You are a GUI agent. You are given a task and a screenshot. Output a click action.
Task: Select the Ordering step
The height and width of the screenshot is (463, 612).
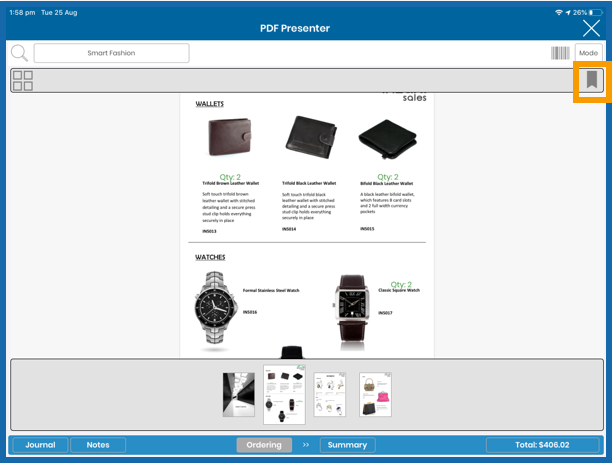click(264, 445)
